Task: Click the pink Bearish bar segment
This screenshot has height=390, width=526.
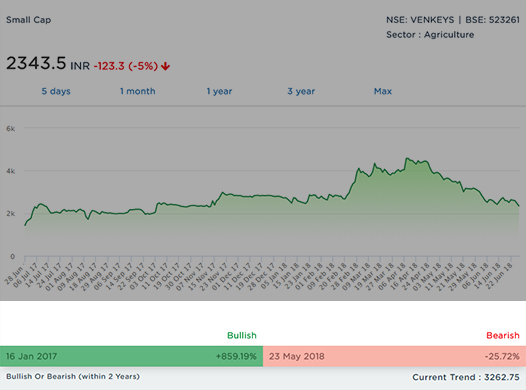Action: (394, 356)
